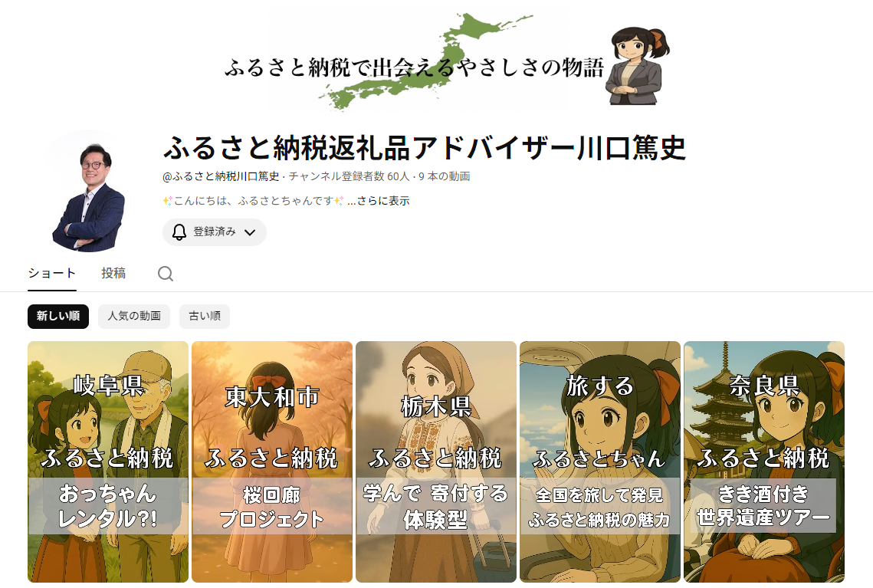Viewport: 873px width, 588px height.
Task: Expand description with さらに表示
Action: (383, 201)
